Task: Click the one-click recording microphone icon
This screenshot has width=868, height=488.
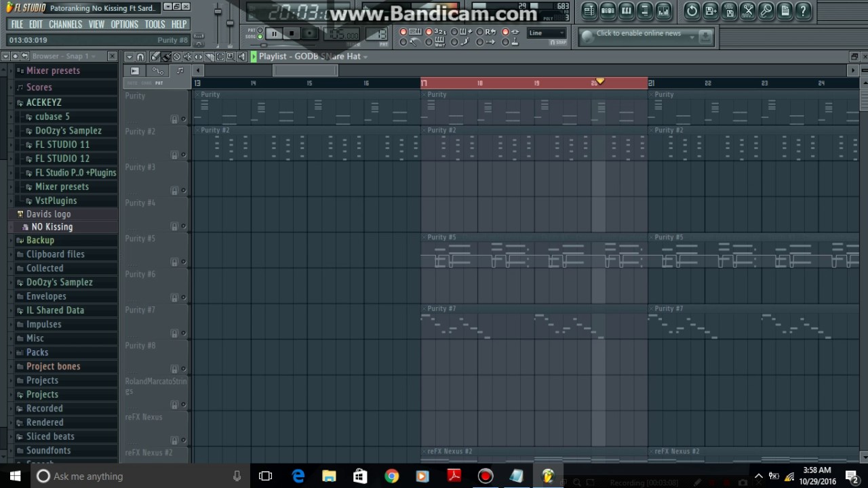Action: pyautogui.click(x=766, y=10)
